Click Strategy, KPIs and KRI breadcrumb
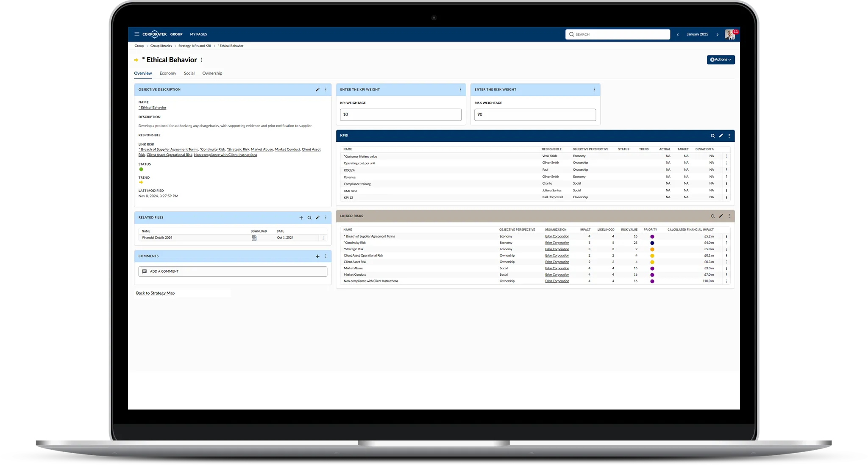 pos(195,46)
